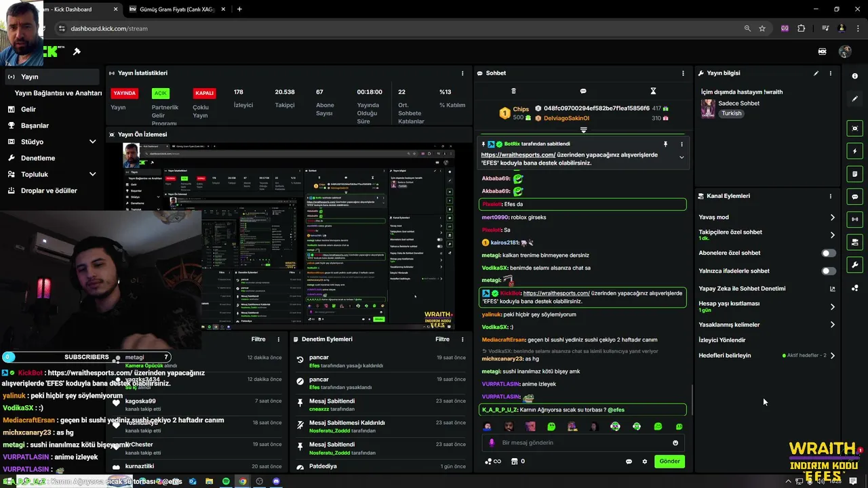868x488 pixels.
Task: Open the info icon in right sidebar
Action: click(855, 76)
